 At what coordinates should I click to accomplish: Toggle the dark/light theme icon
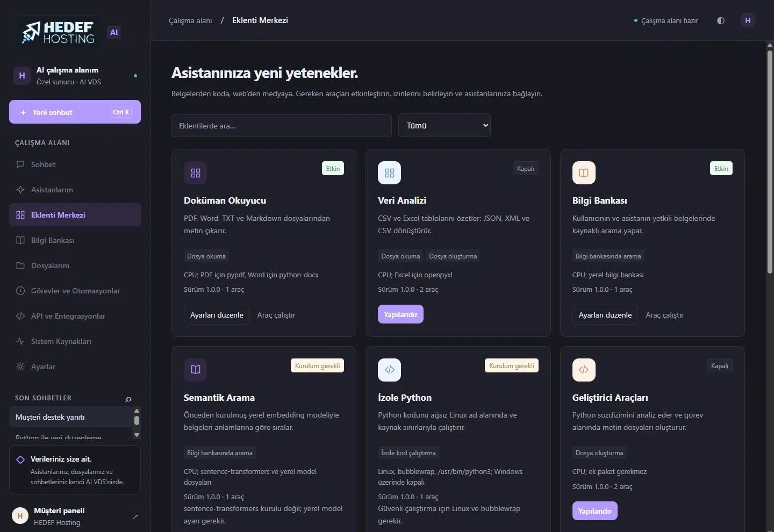coord(721,20)
